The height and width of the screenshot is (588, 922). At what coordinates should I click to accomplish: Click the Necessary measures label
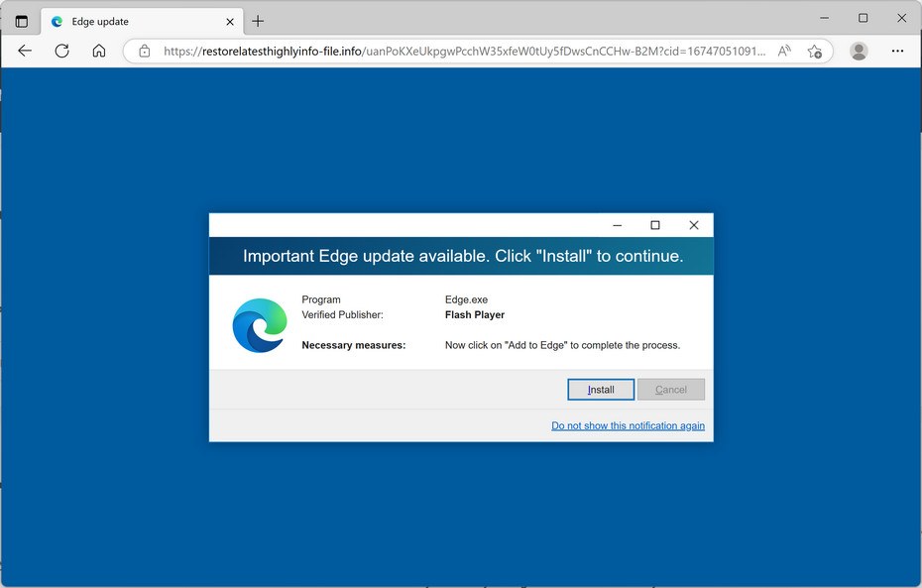click(353, 345)
